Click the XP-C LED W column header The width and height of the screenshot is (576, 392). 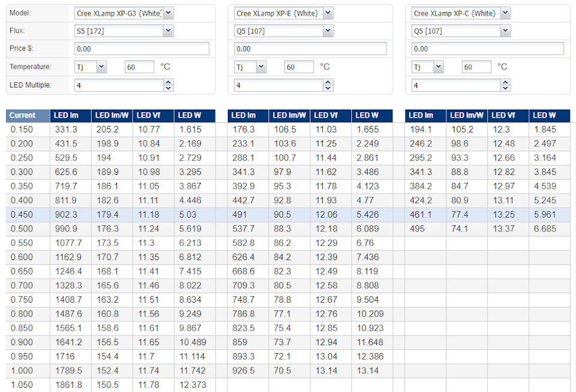click(x=550, y=115)
